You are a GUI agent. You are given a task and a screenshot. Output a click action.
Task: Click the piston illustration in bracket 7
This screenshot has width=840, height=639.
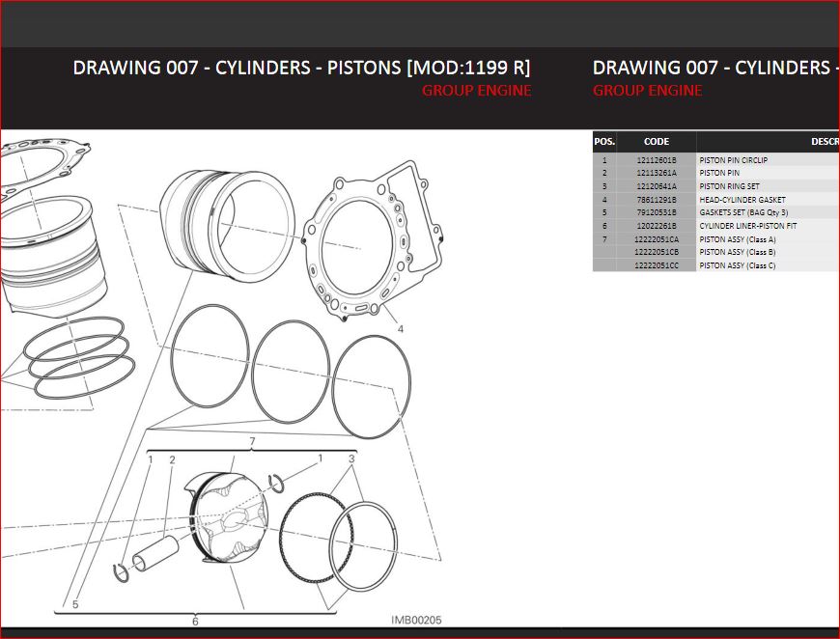point(230,518)
